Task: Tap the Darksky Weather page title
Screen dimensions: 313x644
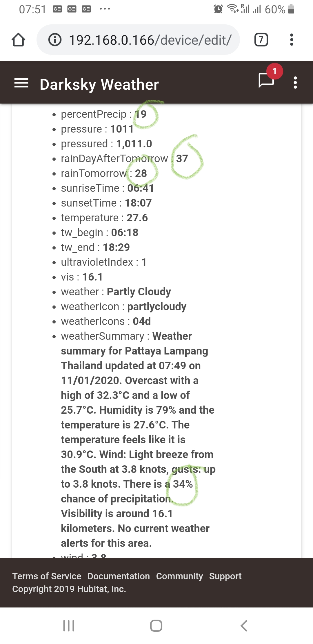Action: [99, 84]
